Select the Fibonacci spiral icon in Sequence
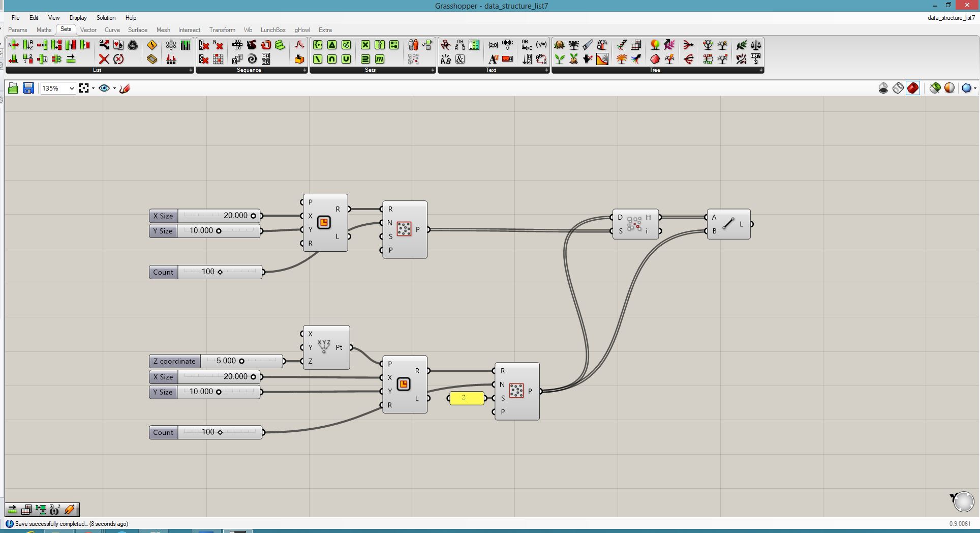Viewport: 980px width, 533px height. (252, 60)
